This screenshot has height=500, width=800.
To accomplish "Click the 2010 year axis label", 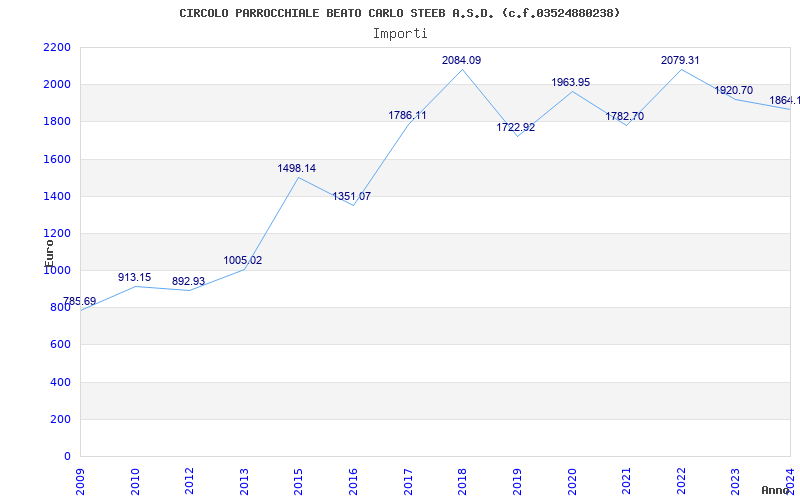I will [135, 481].
